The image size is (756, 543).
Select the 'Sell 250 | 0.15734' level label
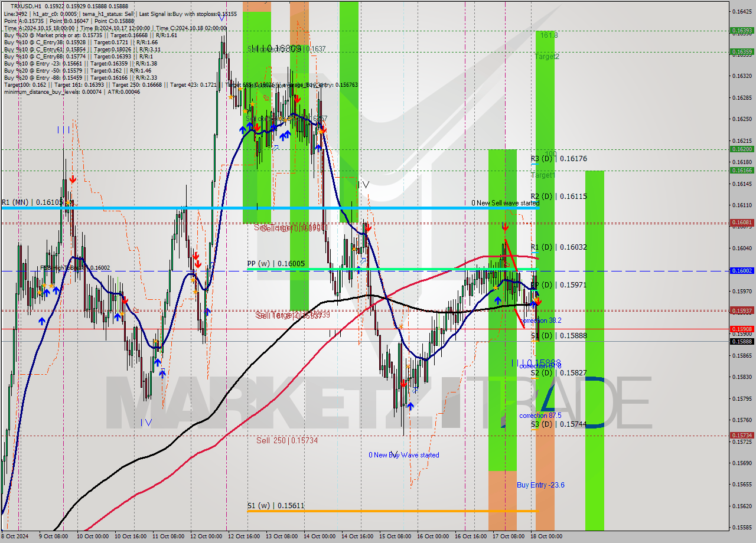287,440
